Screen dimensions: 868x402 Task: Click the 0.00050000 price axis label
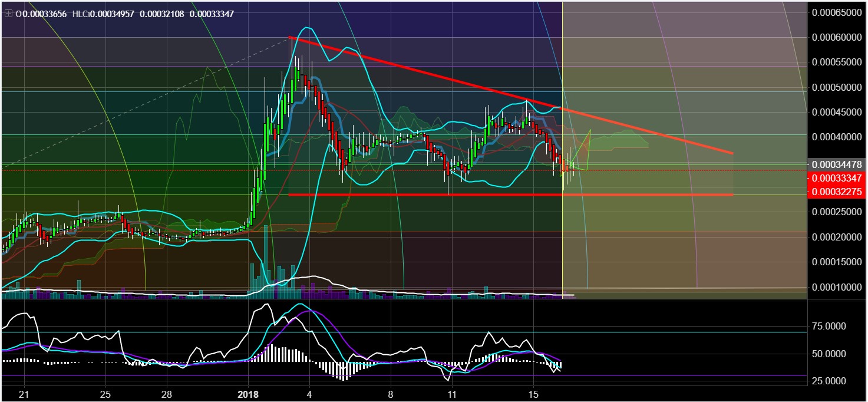coord(837,87)
